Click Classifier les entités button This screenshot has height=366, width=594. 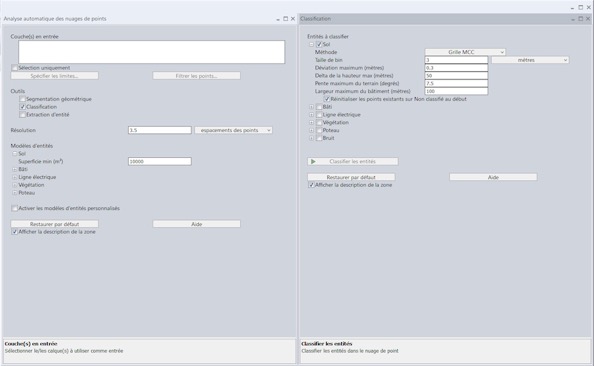[353, 161]
